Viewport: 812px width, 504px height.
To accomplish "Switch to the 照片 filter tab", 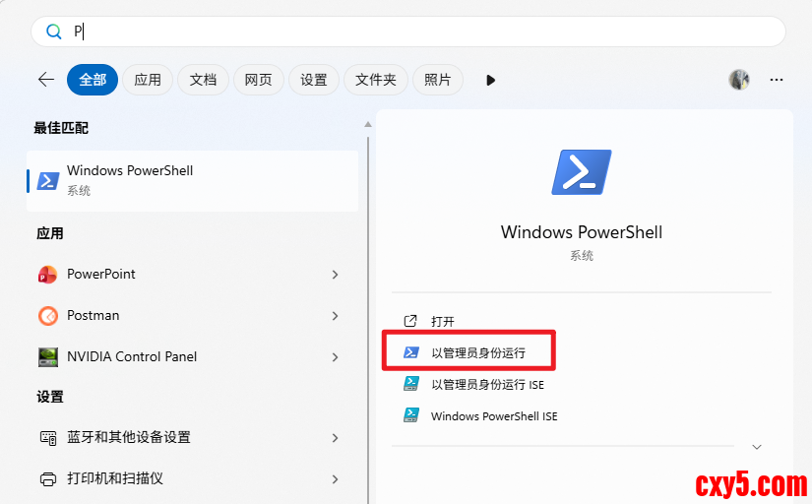I will pyautogui.click(x=438, y=80).
